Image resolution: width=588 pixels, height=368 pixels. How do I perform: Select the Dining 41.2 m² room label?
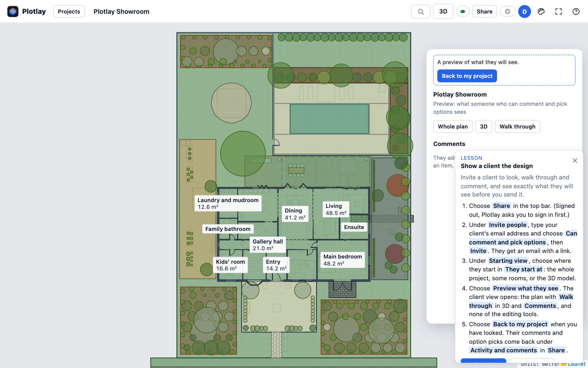295,214
